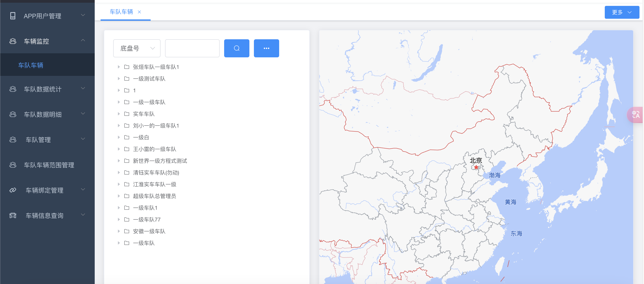
Task: Click the APP用户管理 phone icon
Action: pyautogui.click(x=13, y=16)
